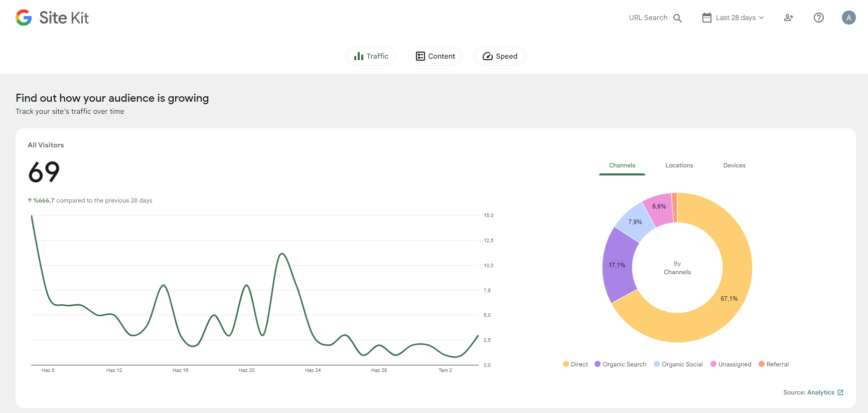This screenshot has width=868, height=413.
Task: Switch to the Locations tab
Action: click(679, 165)
